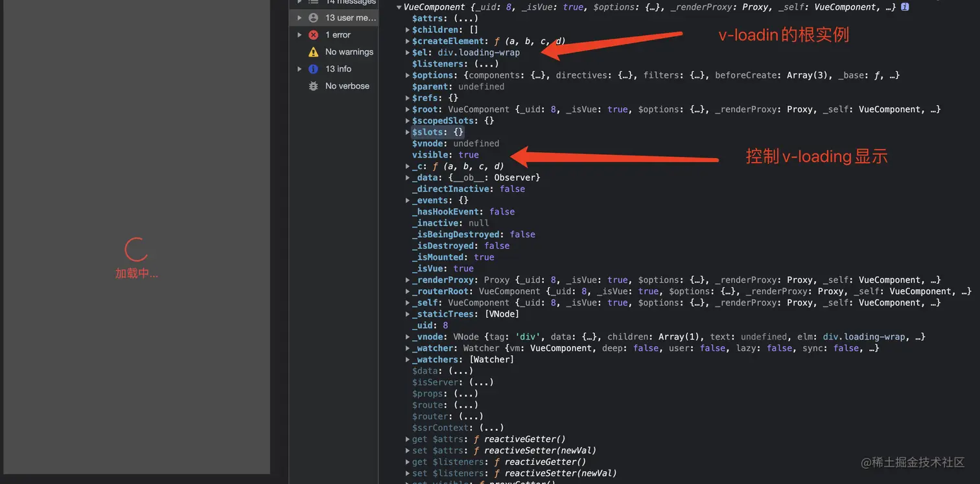
Task: Click the '_hasHookEvent: false' row
Action: point(463,212)
